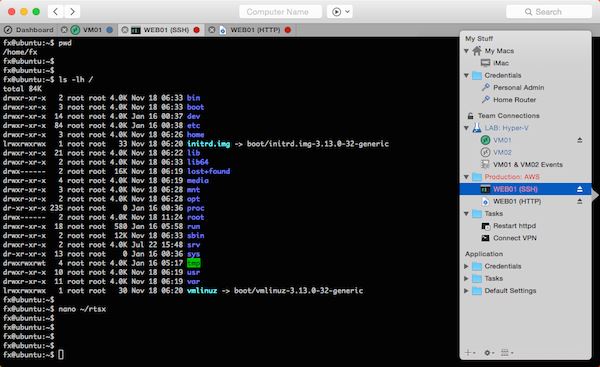600x367 pixels.
Task: Select the Home Router credential
Action: [514, 100]
